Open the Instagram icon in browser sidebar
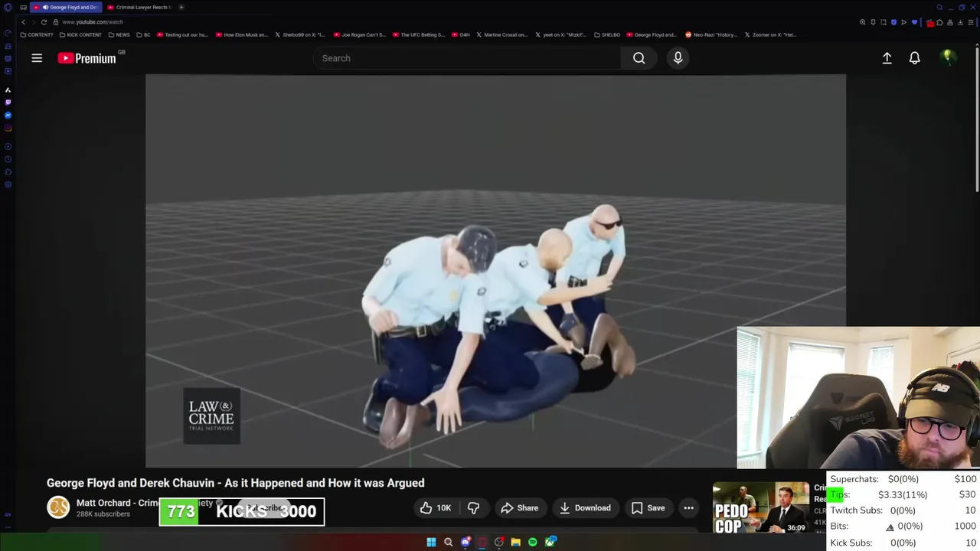This screenshot has height=551, width=980. (x=8, y=128)
